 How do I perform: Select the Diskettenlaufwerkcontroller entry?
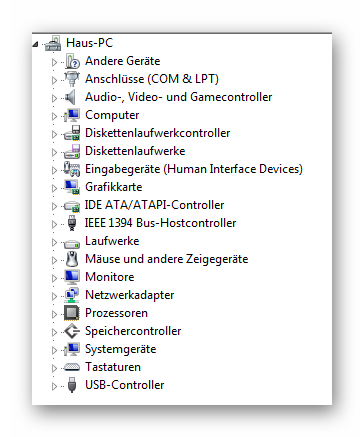[x=158, y=133]
